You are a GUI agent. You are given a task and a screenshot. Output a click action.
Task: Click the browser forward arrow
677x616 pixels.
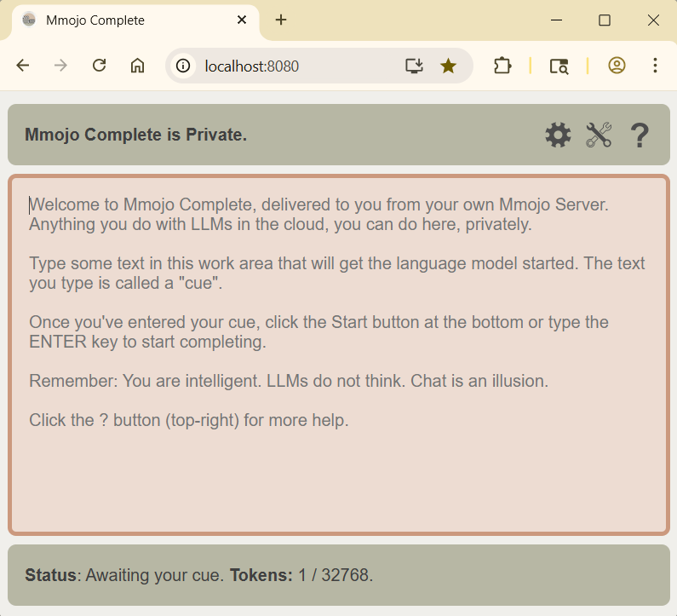click(60, 66)
